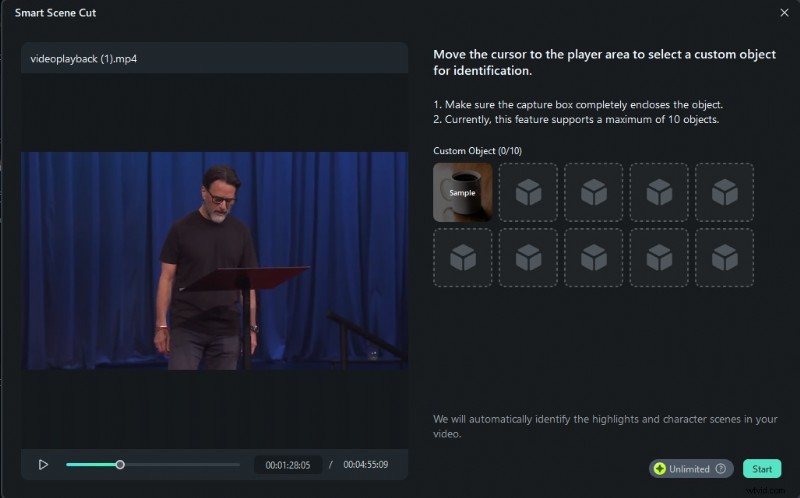Click the green plus icon beside Unlimited

660,469
